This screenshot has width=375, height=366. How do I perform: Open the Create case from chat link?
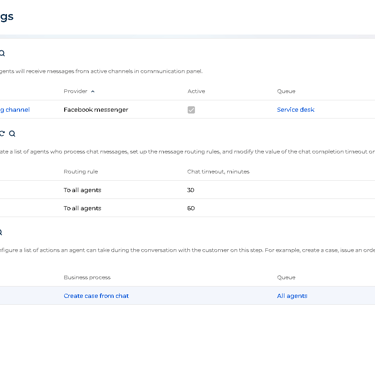pos(96,296)
